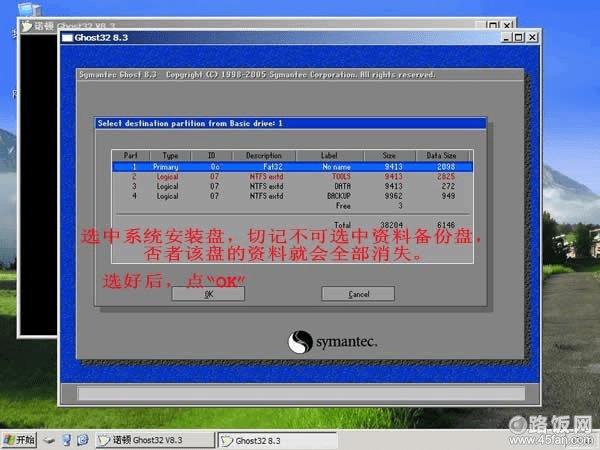Close the Ghost32 8.3 window
The height and width of the screenshot is (450, 600).
click(532, 38)
